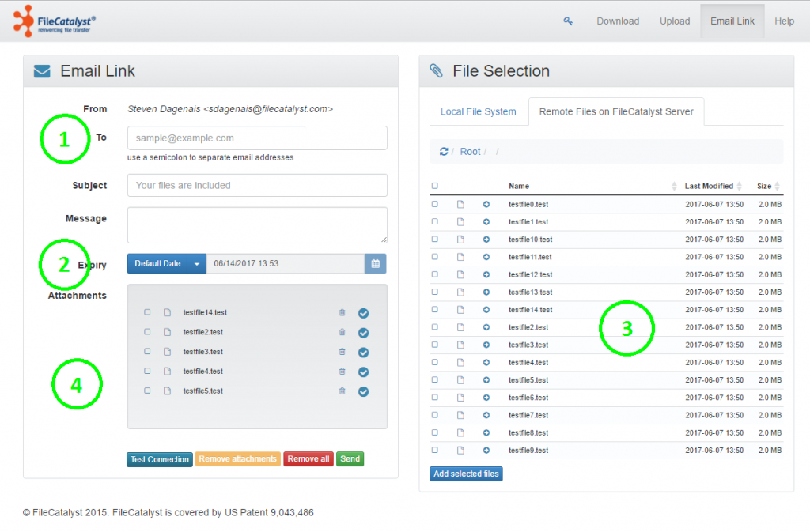The height and width of the screenshot is (532, 810).
Task: Click the key icon in top navigation
Action: coord(568,21)
